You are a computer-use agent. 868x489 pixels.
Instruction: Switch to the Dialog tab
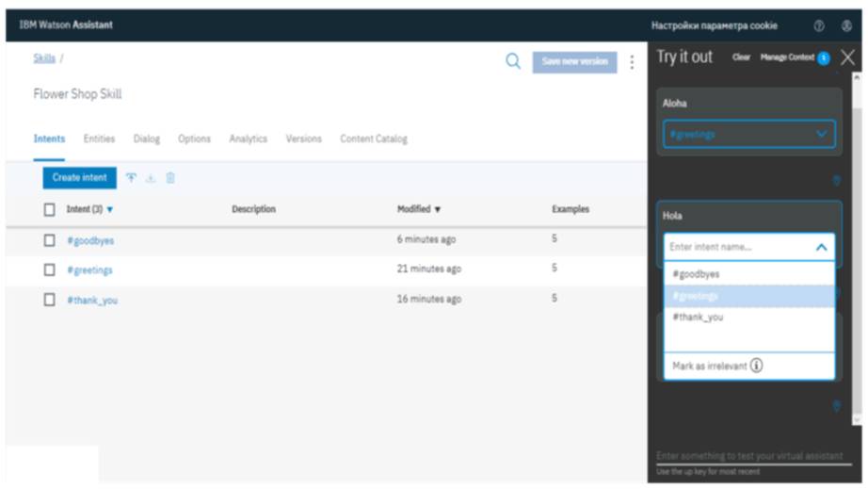[x=146, y=139]
